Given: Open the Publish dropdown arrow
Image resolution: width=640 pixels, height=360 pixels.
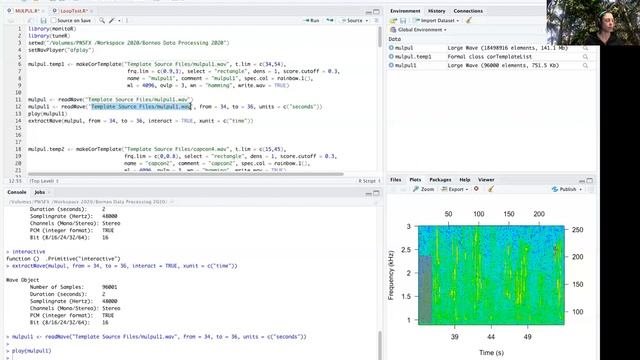Looking at the screenshot, I should (x=580, y=189).
